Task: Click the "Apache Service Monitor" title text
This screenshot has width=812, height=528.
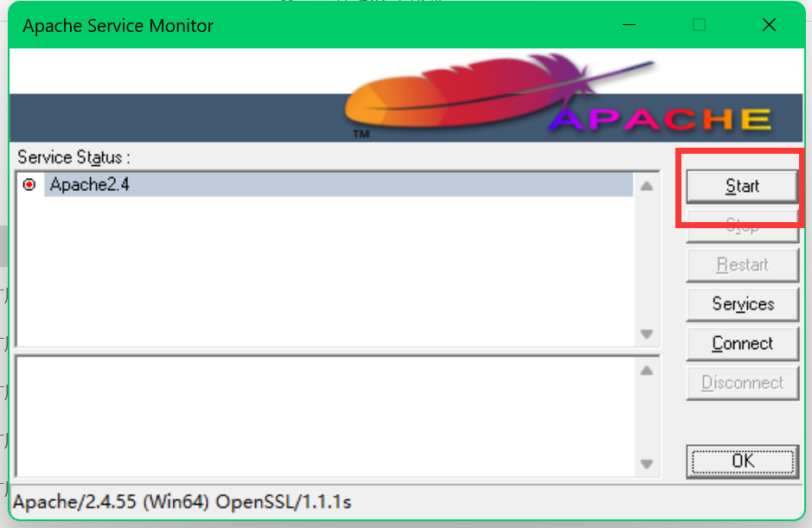Action: click(118, 26)
